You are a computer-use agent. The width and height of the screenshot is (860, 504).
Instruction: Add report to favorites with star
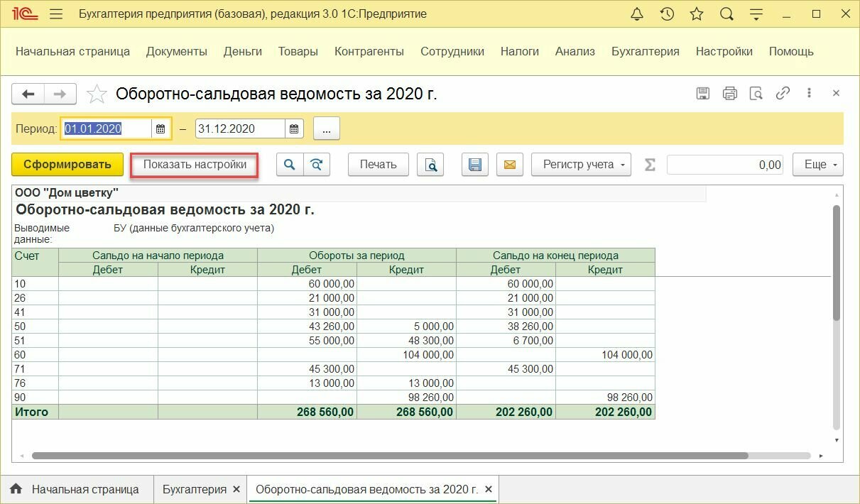97,94
